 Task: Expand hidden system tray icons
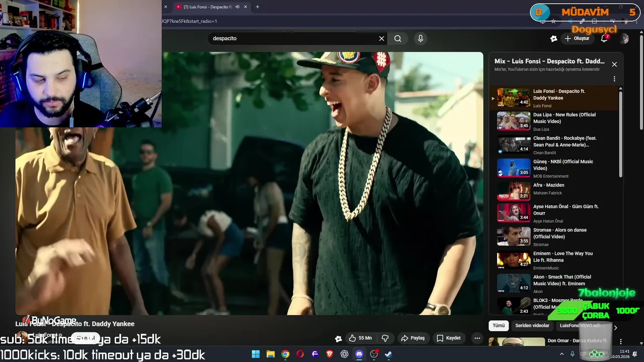(x=562, y=354)
